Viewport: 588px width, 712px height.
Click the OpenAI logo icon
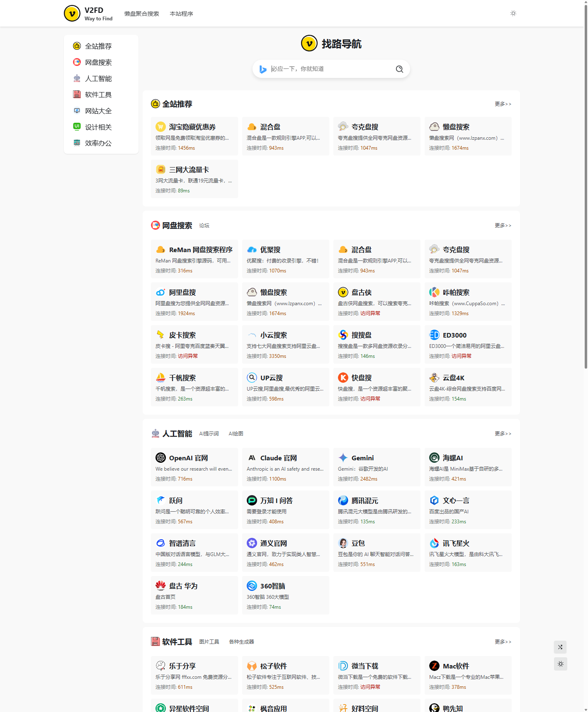[160, 458]
